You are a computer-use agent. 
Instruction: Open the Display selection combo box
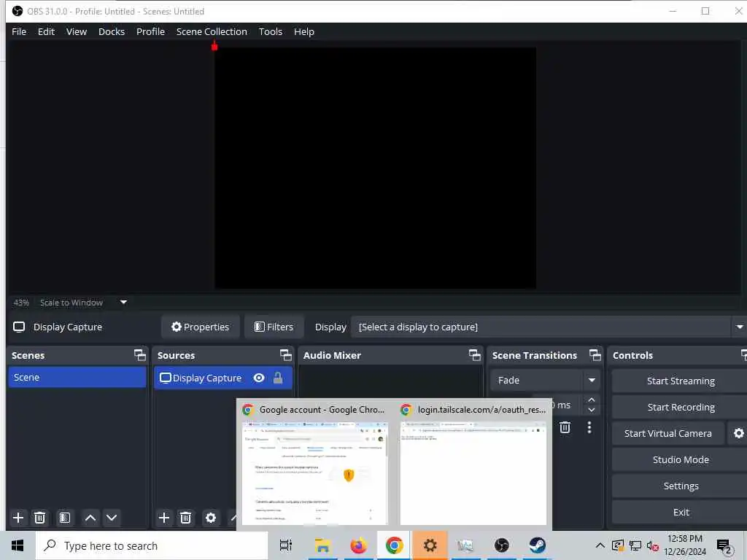pyautogui.click(x=548, y=327)
